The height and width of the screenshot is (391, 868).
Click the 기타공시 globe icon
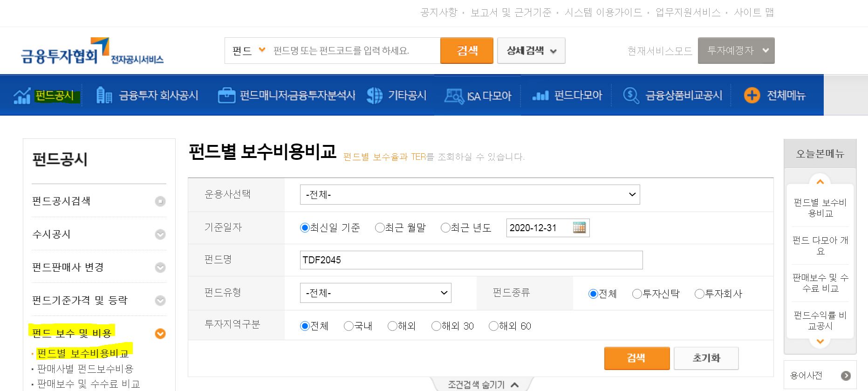click(375, 96)
